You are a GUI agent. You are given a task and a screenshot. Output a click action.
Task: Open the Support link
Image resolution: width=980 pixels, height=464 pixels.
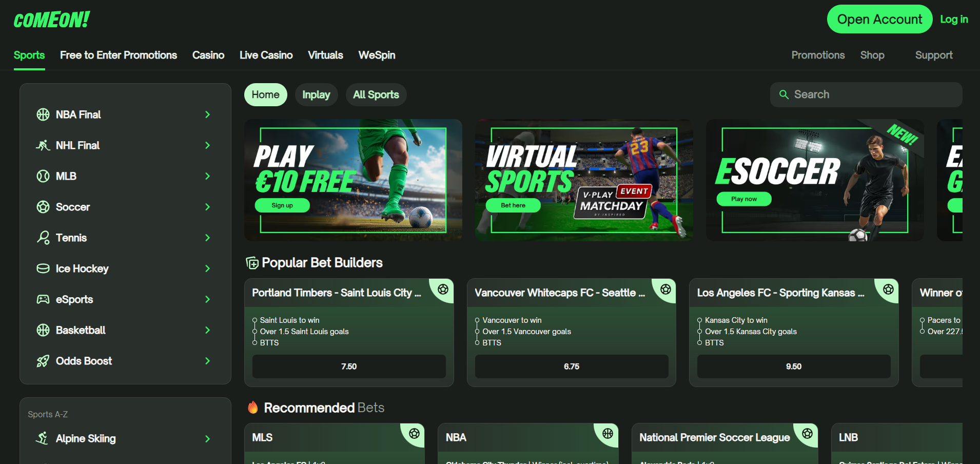coord(934,55)
